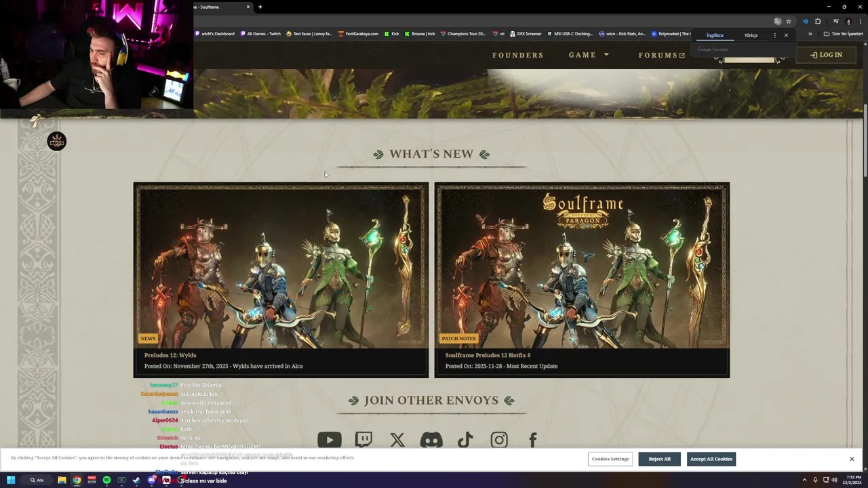Open translate popup options three-dot menu
Screen dimensions: 868x488
pos(774,35)
